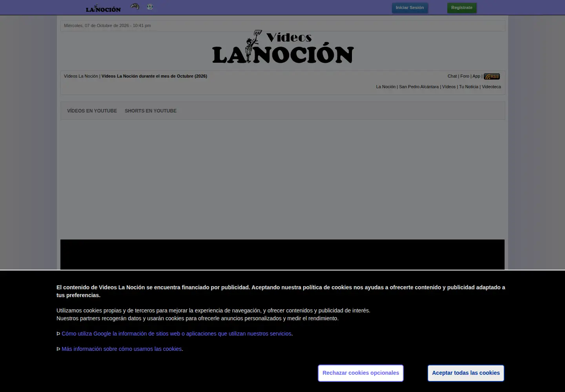This screenshot has width=565, height=392.
Task: Click the small La Noción logo in top bar
Action: coord(103,8)
